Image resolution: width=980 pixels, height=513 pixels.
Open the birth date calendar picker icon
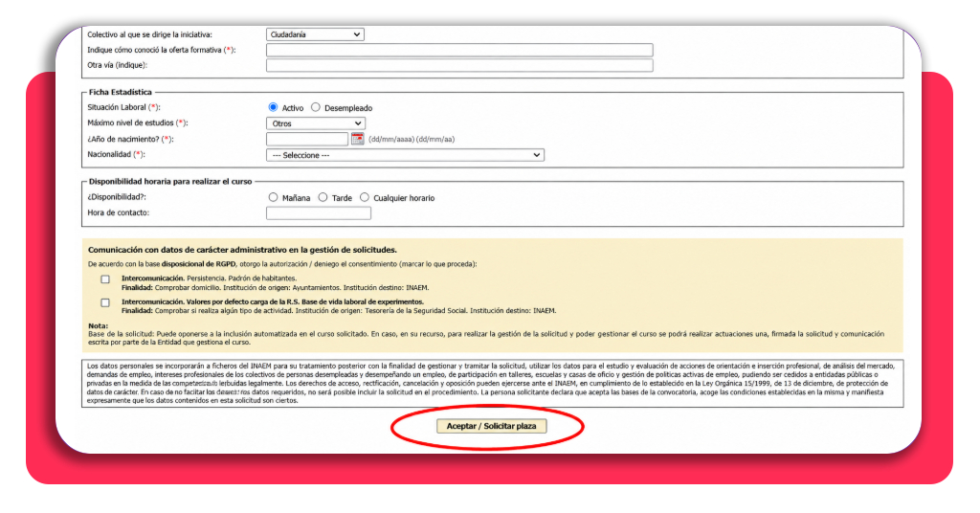click(x=358, y=139)
